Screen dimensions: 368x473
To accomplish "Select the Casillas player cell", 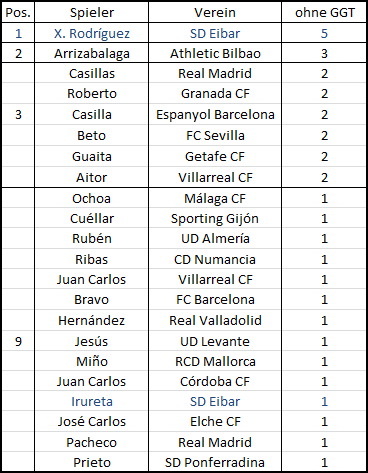I will (92, 73).
